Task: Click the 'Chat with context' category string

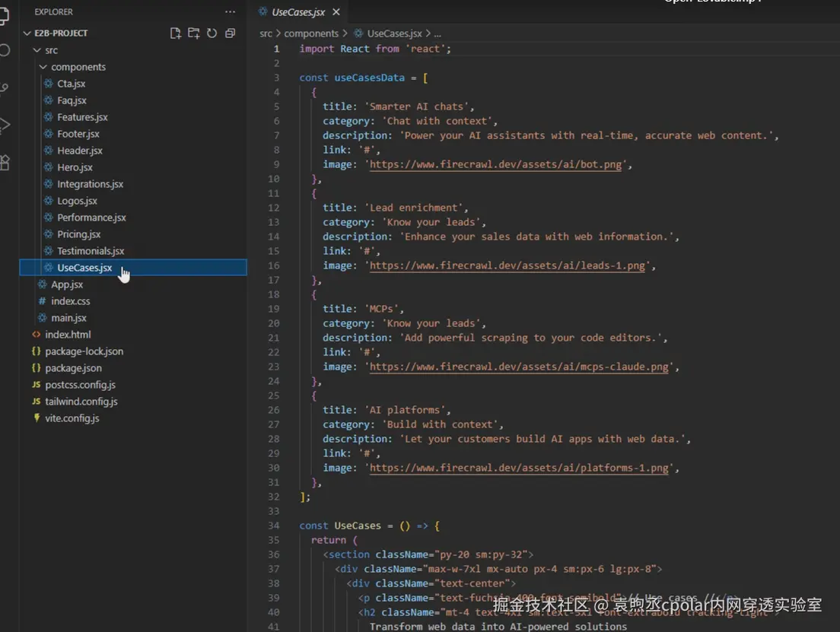Action: (x=437, y=121)
